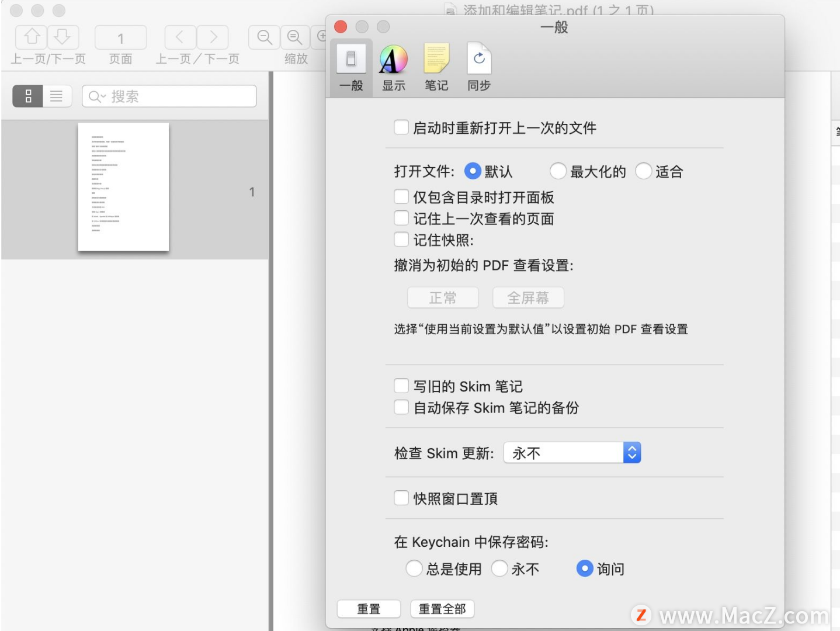The height and width of the screenshot is (631, 840).
Task: Open the 同步 preferences tab
Action: [x=479, y=68]
